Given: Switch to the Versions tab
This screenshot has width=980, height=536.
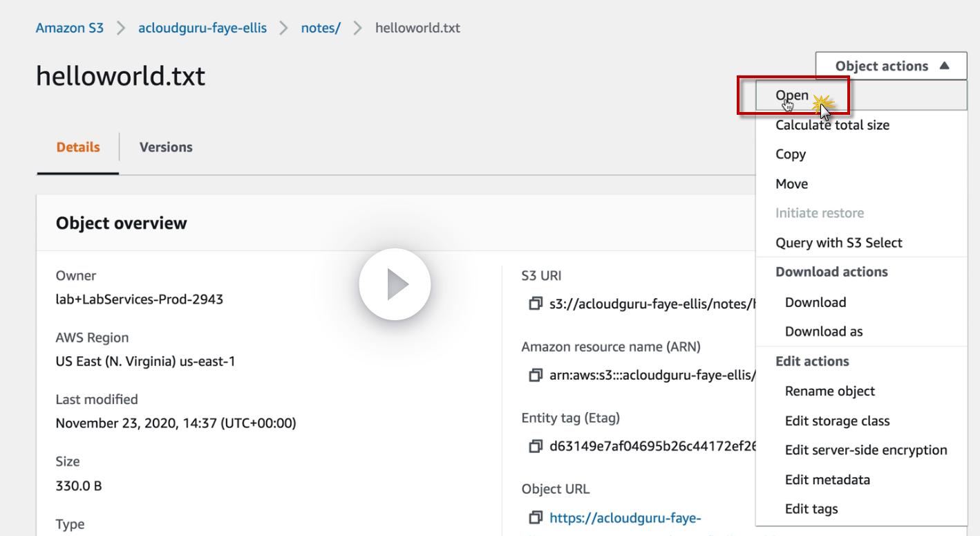Looking at the screenshot, I should click(166, 147).
